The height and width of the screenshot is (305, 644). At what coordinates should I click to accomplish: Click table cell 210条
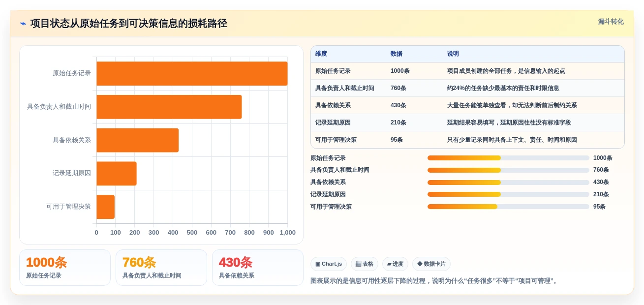(399, 122)
